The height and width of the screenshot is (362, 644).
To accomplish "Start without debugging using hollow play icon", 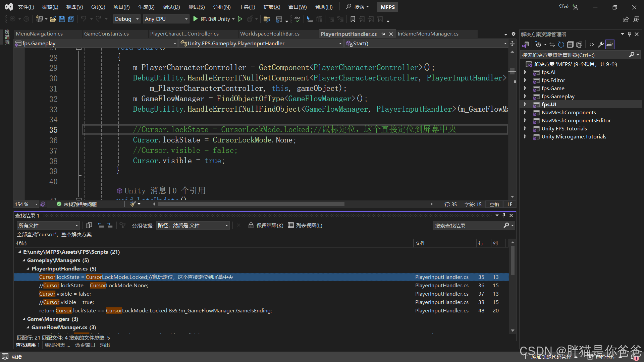I will 240,19.
